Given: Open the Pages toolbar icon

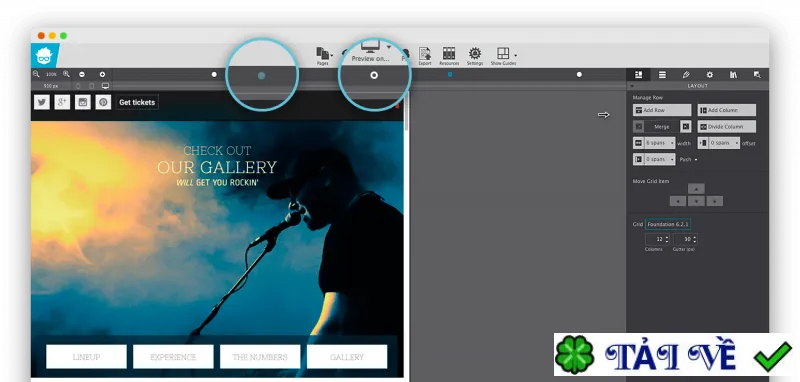Looking at the screenshot, I should (x=322, y=54).
